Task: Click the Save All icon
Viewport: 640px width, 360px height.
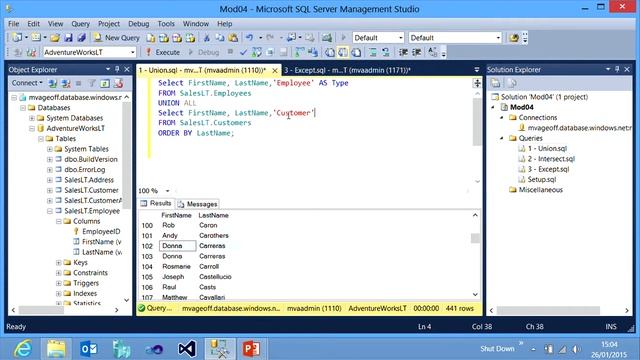Action: (81, 38)
